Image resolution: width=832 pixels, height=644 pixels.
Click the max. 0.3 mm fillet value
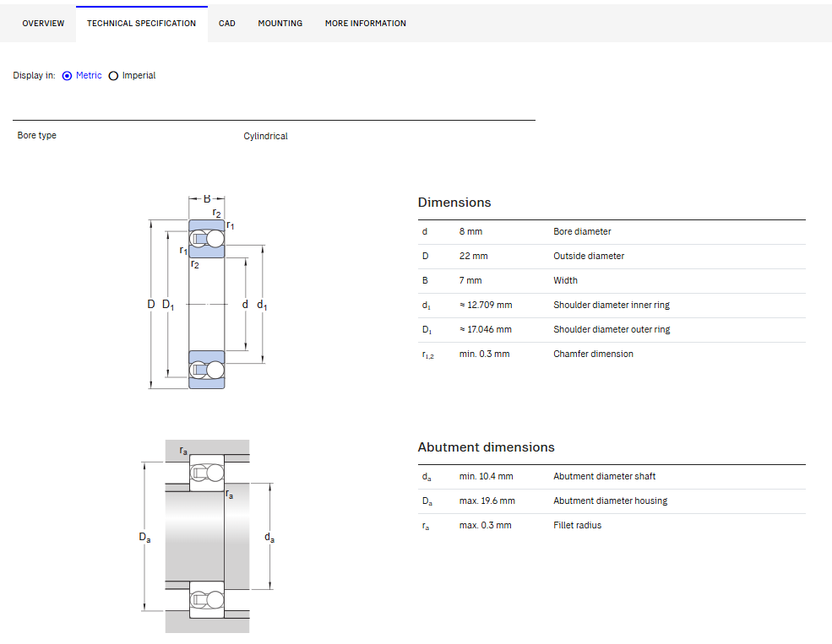pos(485,525)
